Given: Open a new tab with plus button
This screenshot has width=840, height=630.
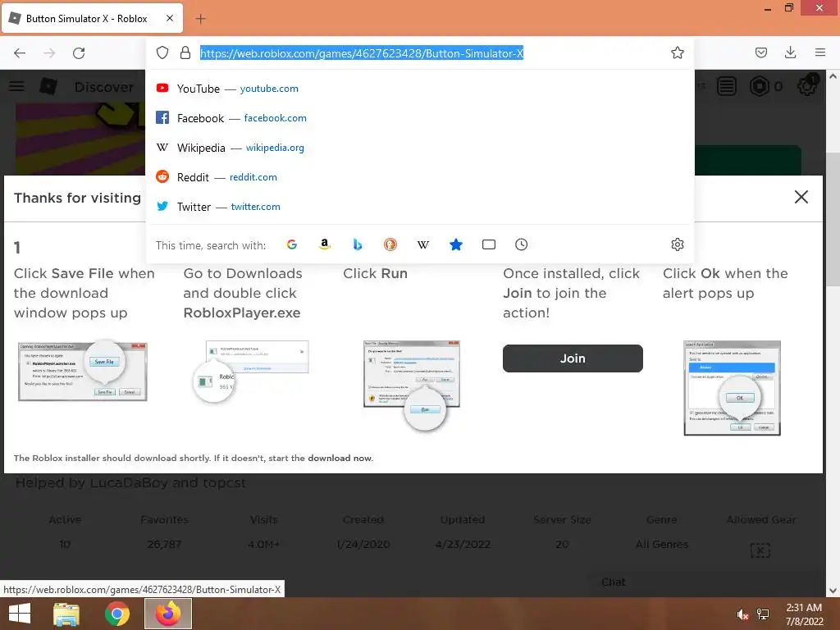Looking at the screenshot, I should pyautogui.click(x=200, y=19).
